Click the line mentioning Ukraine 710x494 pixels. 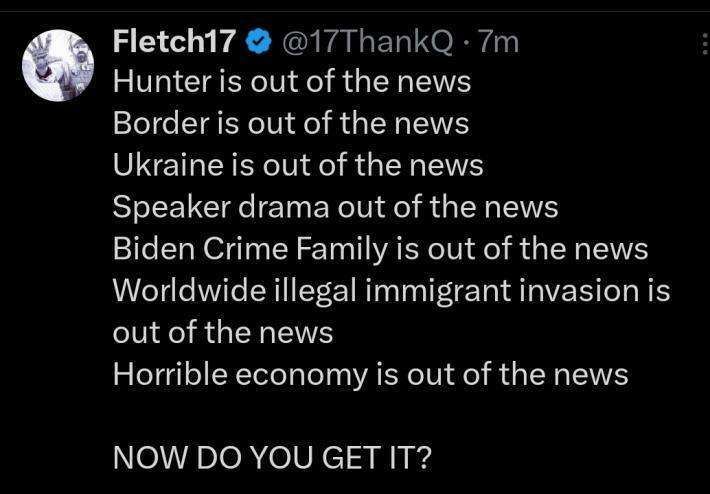coord(297,165)
